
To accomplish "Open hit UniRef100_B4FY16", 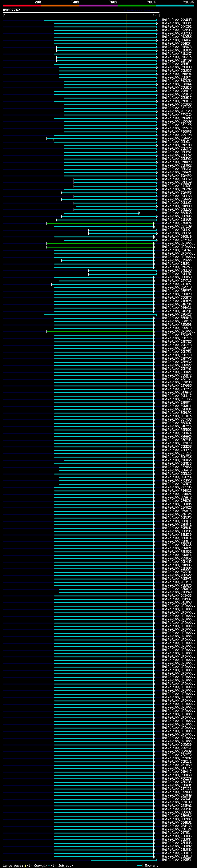I will click(x=177, y=426).
